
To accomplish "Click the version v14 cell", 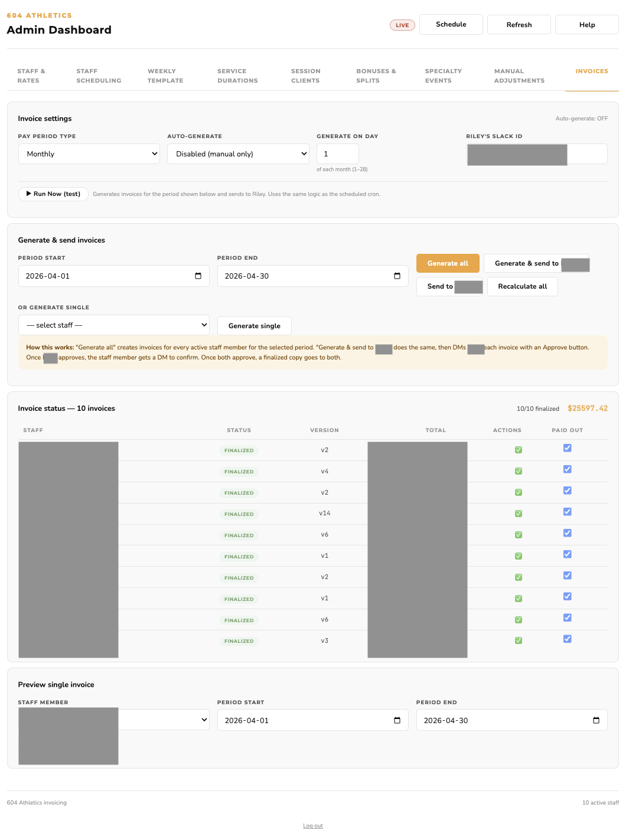I will pyautogui.click(x=325, y=513).
